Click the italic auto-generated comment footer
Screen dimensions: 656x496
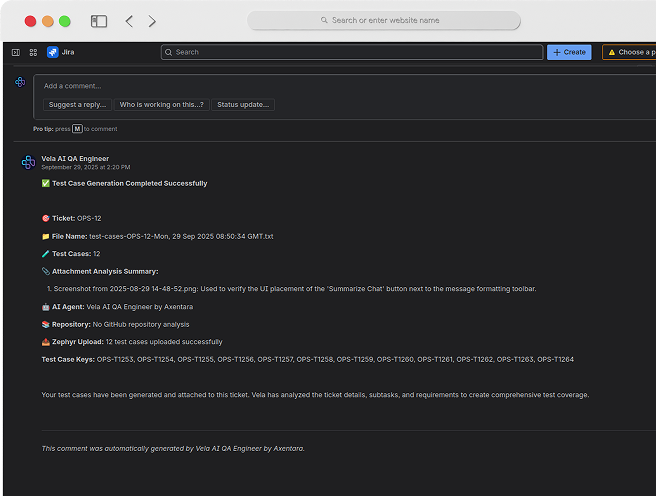pos(173,449)
